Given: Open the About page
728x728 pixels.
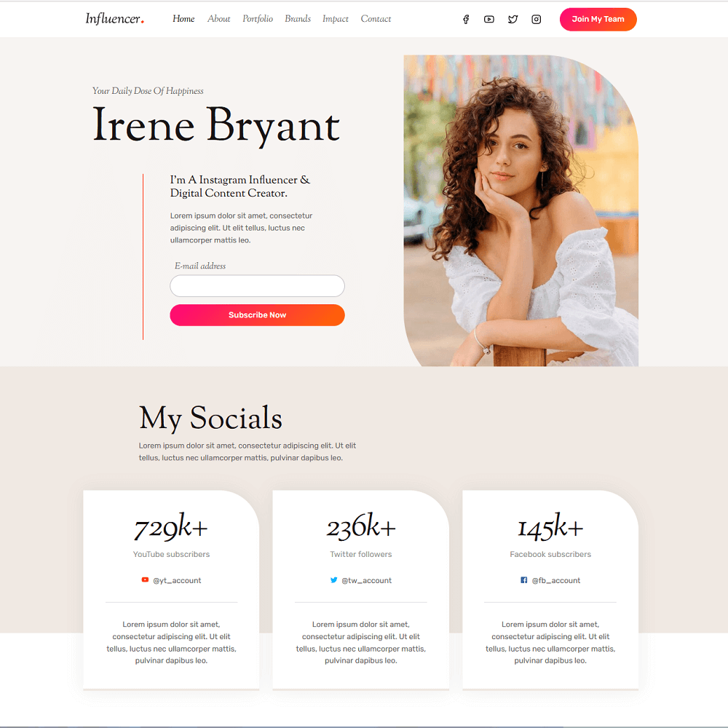Looking at the screenshot, I should point(218,19).
